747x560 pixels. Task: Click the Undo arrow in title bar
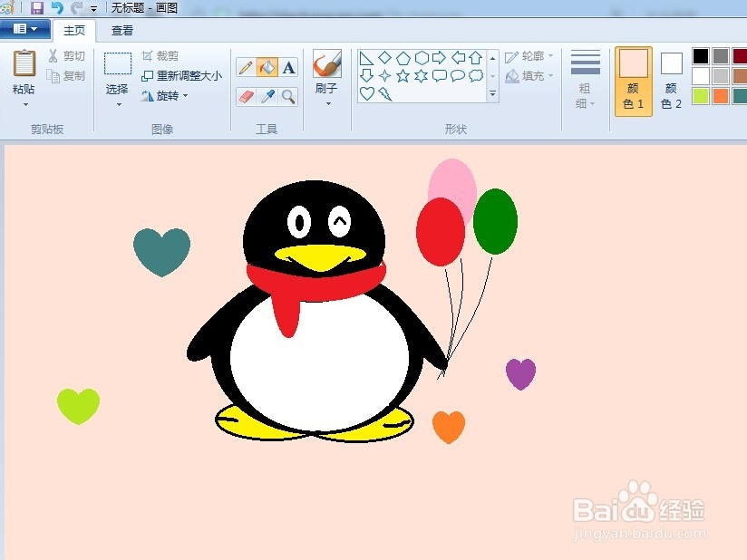[57, 7]
